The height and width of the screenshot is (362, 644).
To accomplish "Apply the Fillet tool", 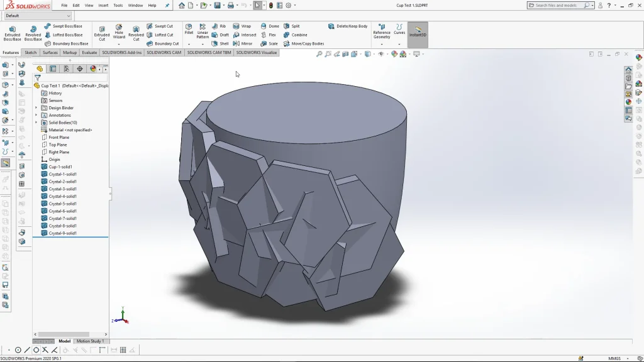I will point(189,29).
